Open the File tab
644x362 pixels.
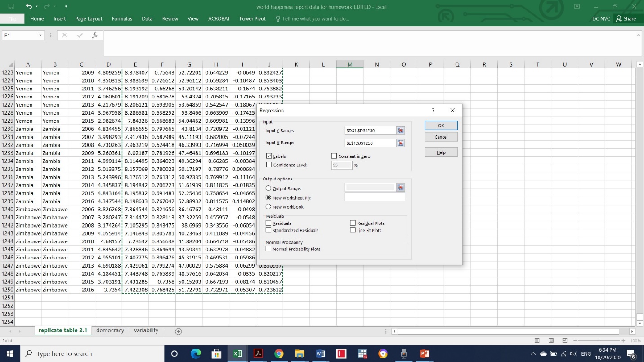[x=12, y=18]
